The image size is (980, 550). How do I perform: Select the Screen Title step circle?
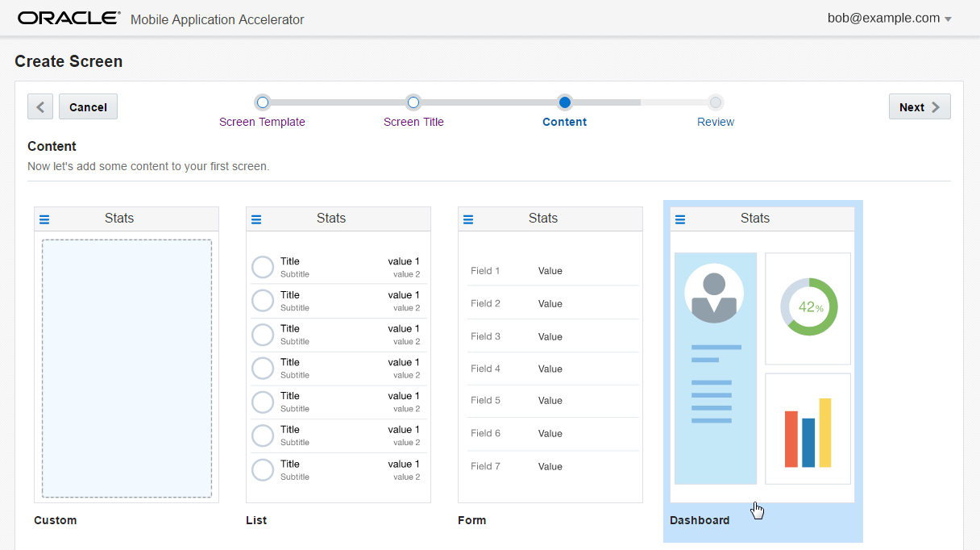pyautogui.click(x=413, y=102)
